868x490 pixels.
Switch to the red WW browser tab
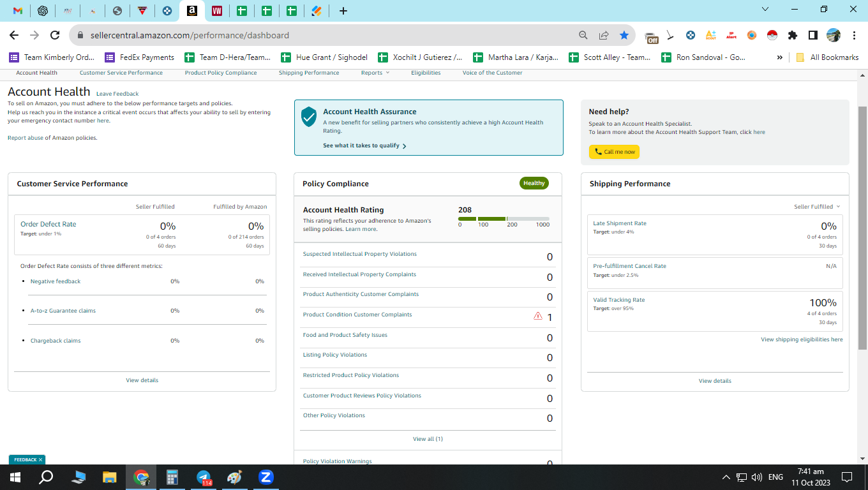click(217, 11)
